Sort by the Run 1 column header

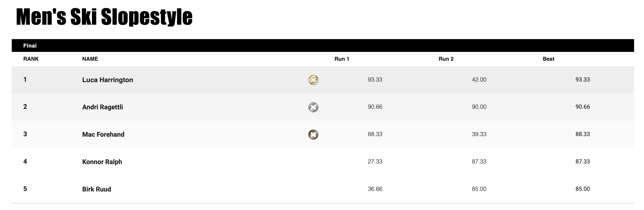[342, 59]
